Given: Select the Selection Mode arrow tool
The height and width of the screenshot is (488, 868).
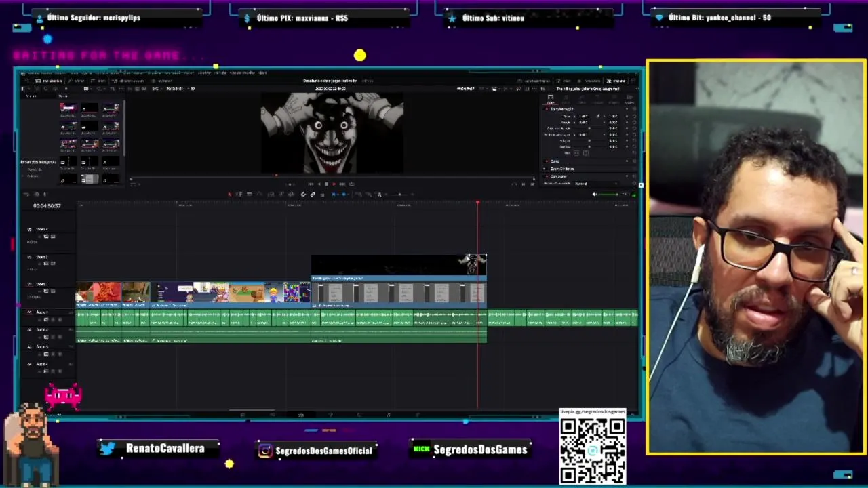Looking at the screenshot, I should (229, 195).
